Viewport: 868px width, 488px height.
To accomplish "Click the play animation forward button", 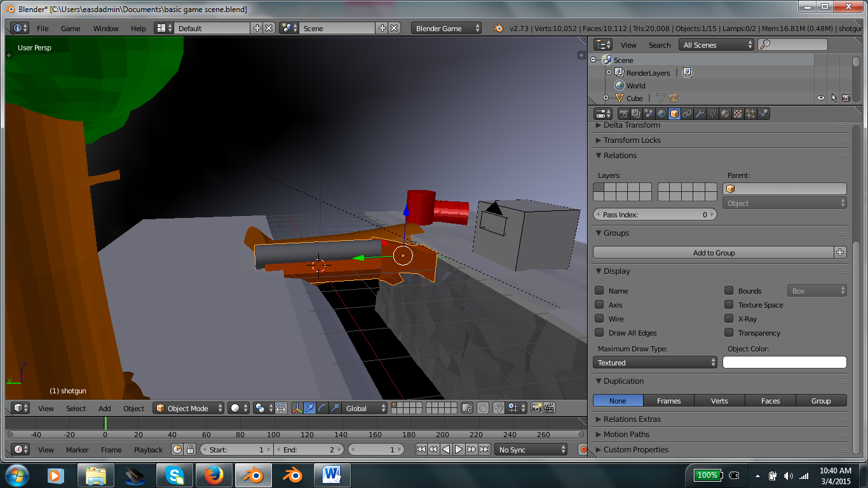I will (x=459, y=449).
